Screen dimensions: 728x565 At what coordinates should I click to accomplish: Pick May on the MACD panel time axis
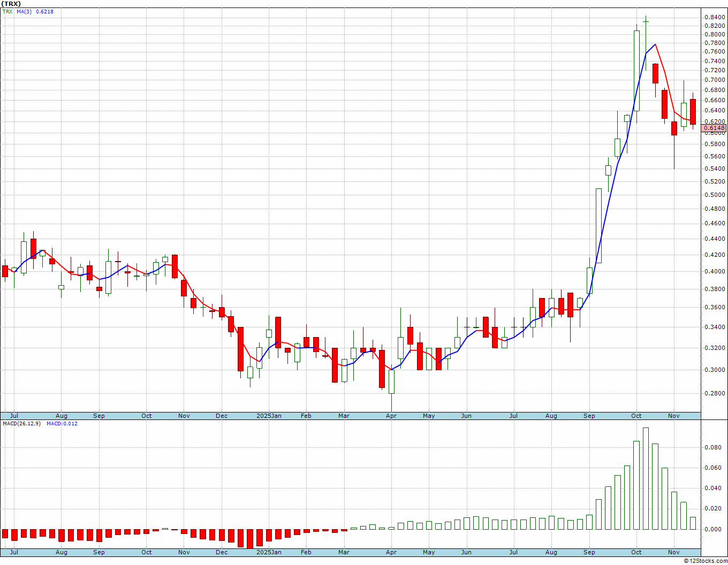coord(429,552)
